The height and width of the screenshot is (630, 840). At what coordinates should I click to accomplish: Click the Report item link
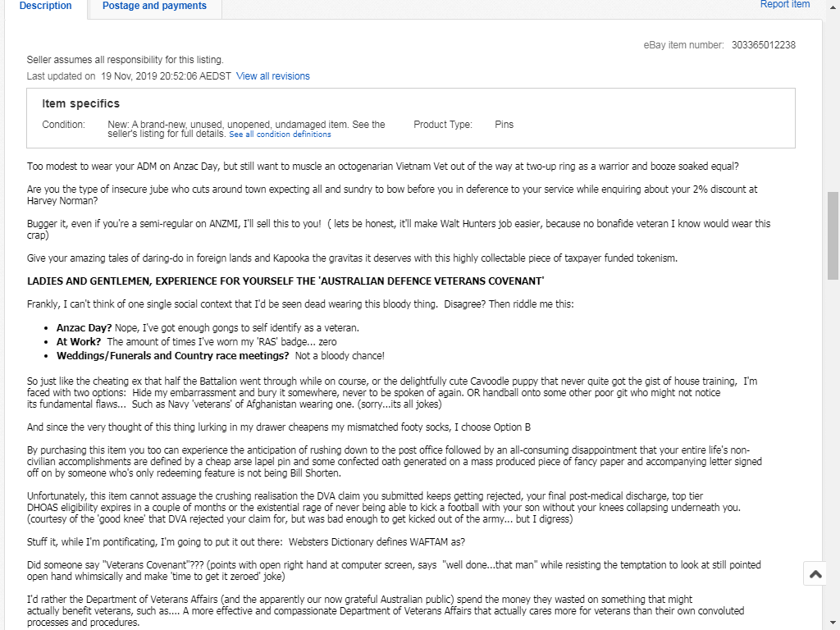point(784,5)
